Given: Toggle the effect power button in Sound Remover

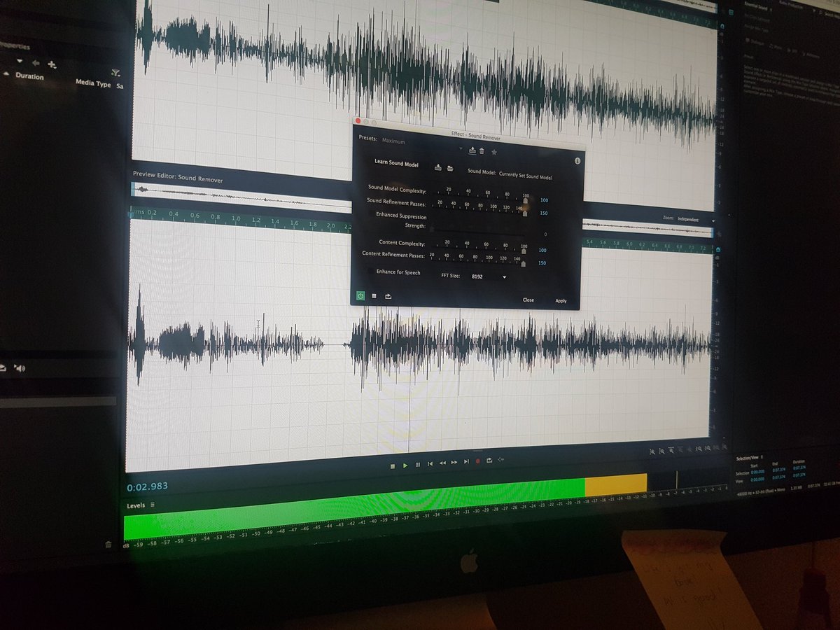Looking at the screenshot, I should tap(360, 296).
